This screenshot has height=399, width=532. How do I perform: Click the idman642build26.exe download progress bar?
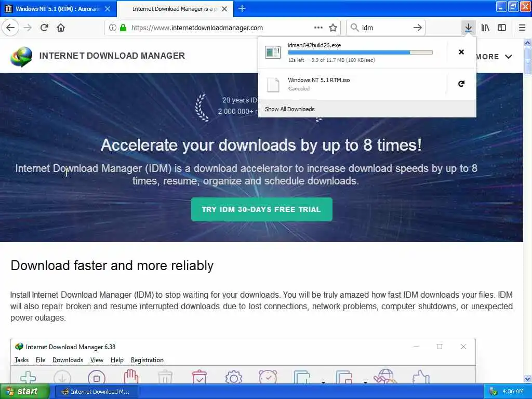(x=361, y=52)
